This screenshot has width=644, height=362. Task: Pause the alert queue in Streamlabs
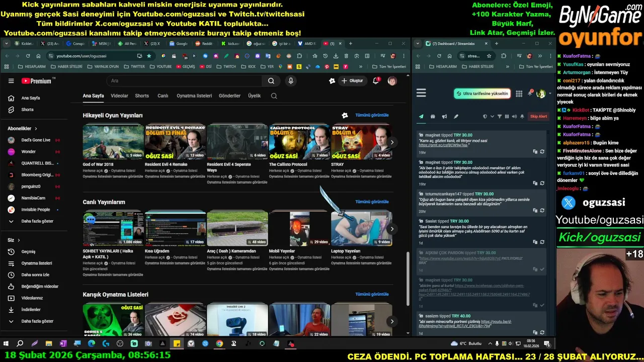pyautogui.click(x=507, y=117)
